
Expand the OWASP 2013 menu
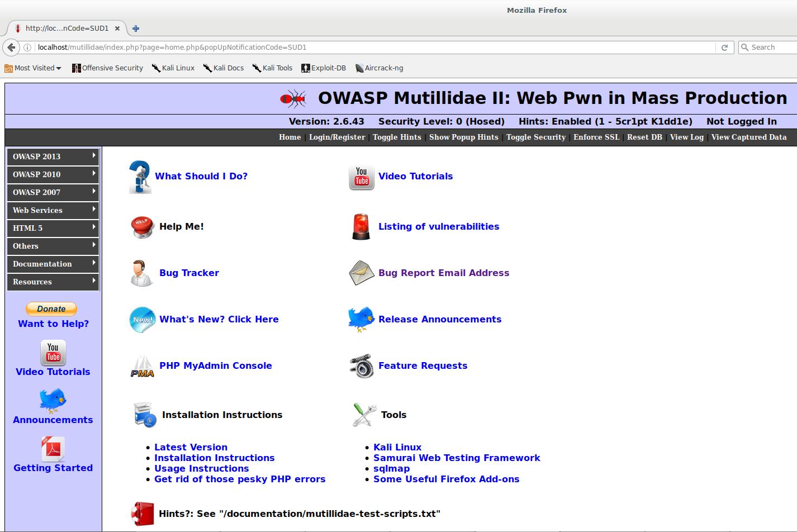click(x=53, y=156)
